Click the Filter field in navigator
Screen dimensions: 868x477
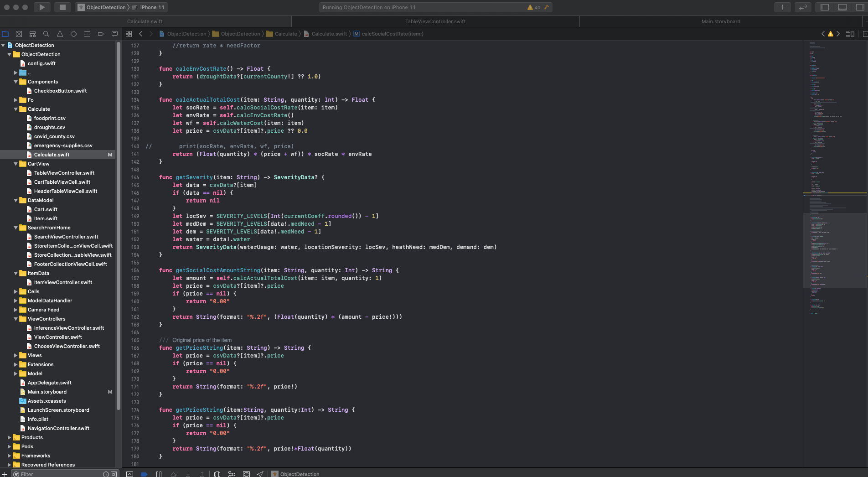[59, 474]
